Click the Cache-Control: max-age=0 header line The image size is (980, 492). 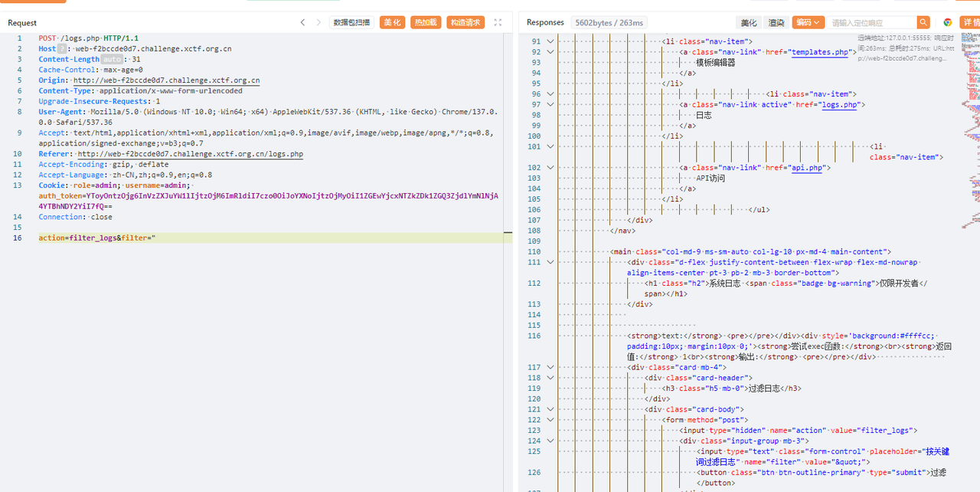(x=91, y=70)
